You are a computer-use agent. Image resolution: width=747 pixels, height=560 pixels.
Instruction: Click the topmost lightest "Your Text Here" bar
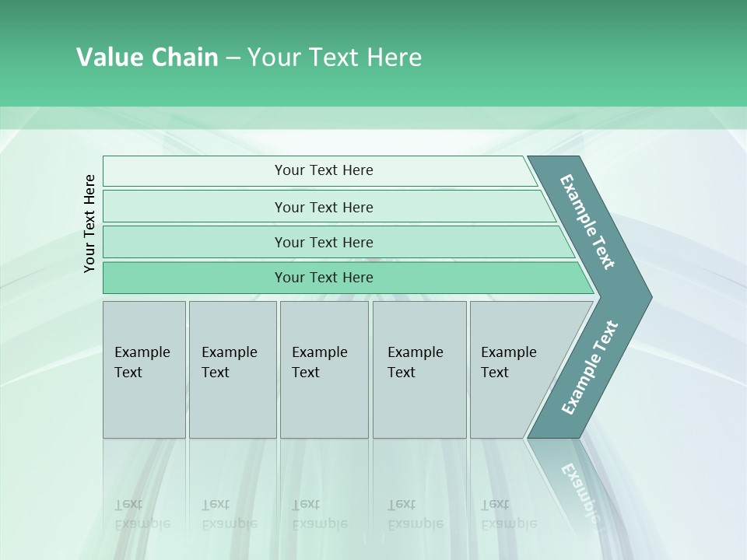[324, 170]
